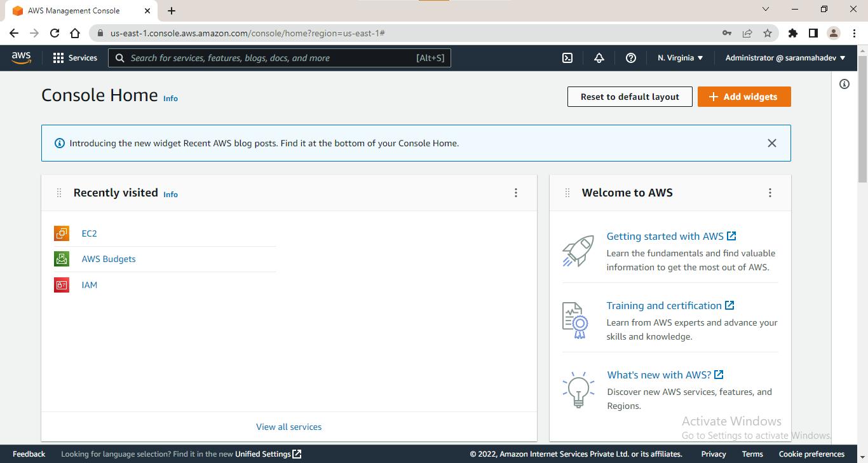Open the browser extensions puzzle icon
Image resolution: width=868 pixels, height=463 pixels.
coord(792,33)
